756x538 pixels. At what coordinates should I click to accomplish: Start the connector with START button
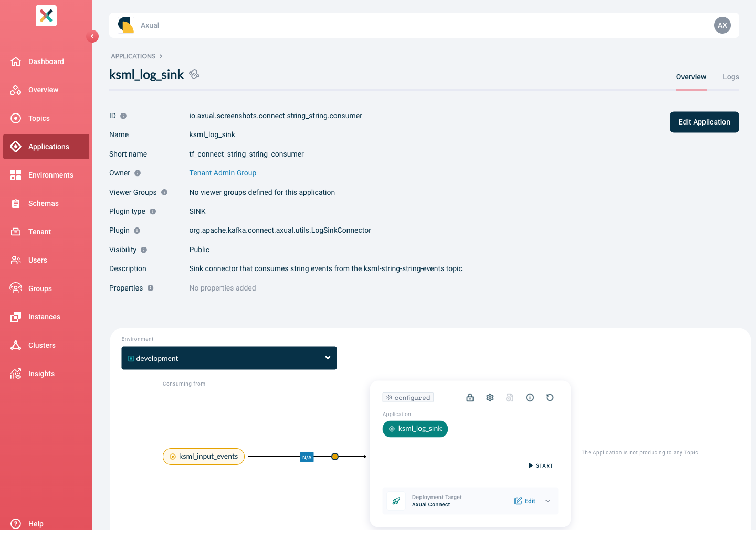click(x=540, y=466)
